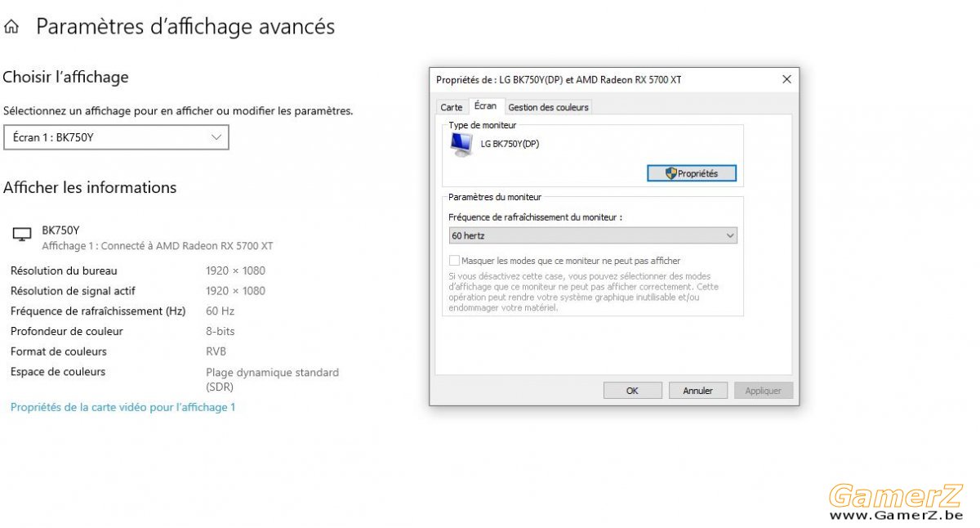Viewport: 980px width, 528px height.
Task: Switch to the Carte tab
Action: click(452, 107)
